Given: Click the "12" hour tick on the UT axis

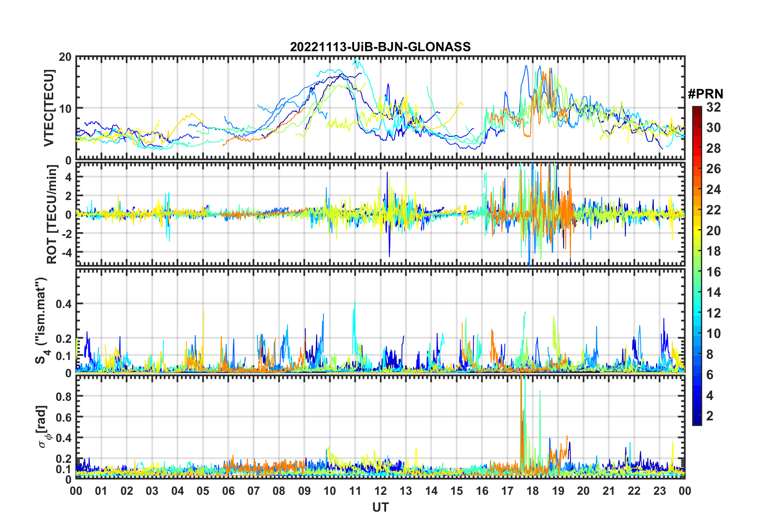Looking at the screenshot, I should [380, 491].
